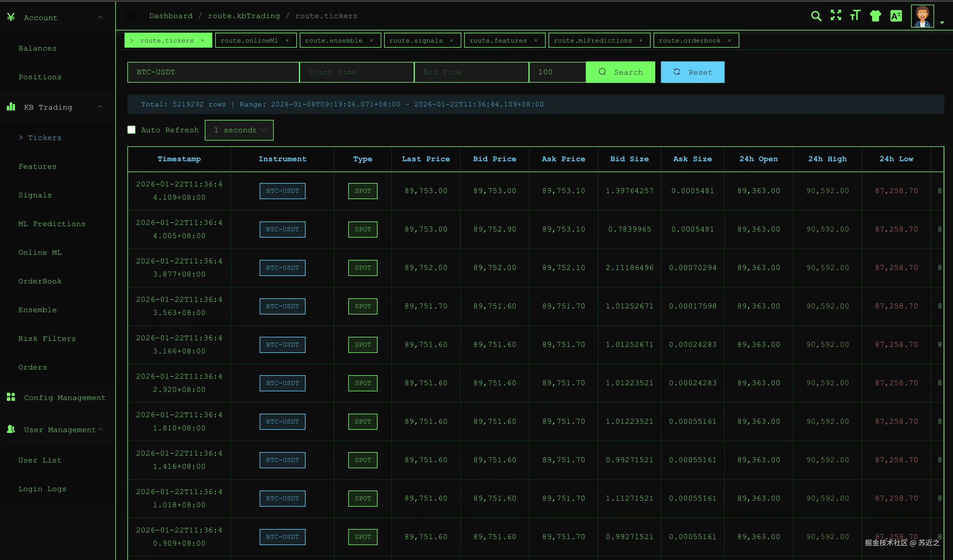Collapse the Account menu section
This screenshot has width=953, height=560.
point(100,17)
